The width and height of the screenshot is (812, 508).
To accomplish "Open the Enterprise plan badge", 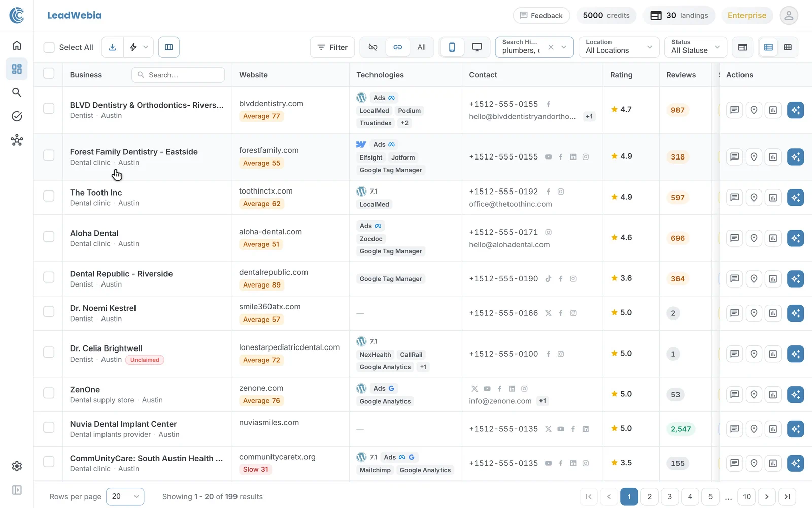I will tap(747, 16).
